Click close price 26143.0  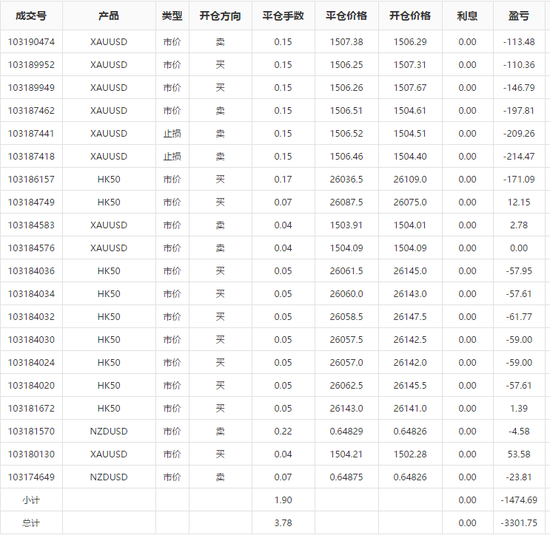[347, 408]
